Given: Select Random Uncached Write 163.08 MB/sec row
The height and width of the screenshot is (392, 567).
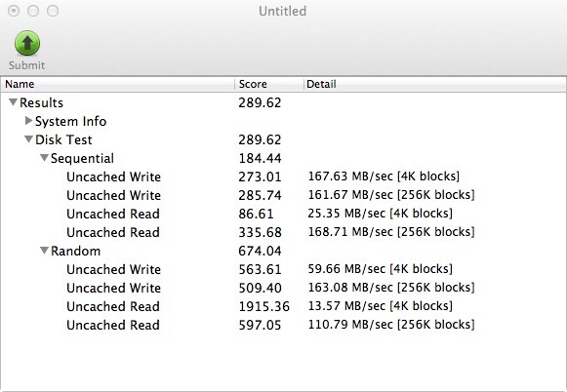Looking at the screenshot, I should [283, 288].
